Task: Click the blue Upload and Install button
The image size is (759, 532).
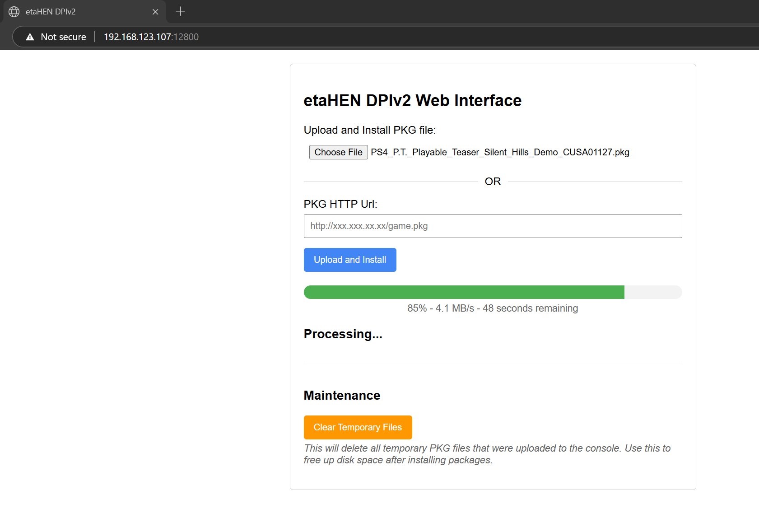Action: pos(350,260)
